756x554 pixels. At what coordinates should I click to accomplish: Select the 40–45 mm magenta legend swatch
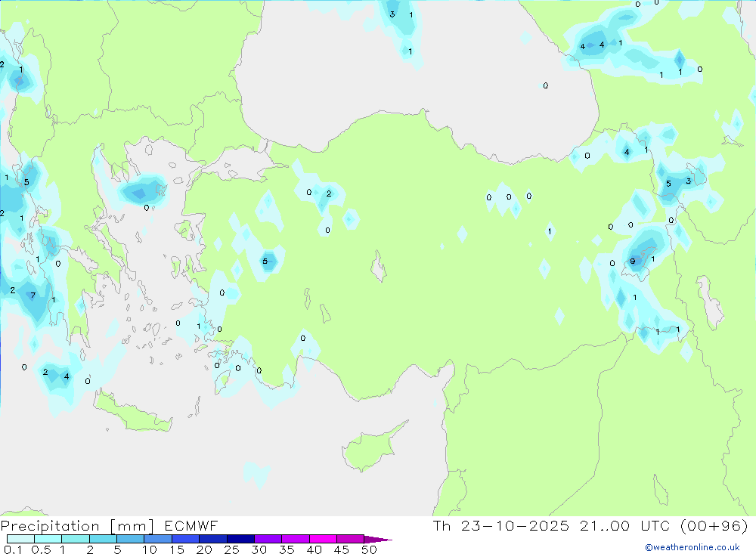323,539
